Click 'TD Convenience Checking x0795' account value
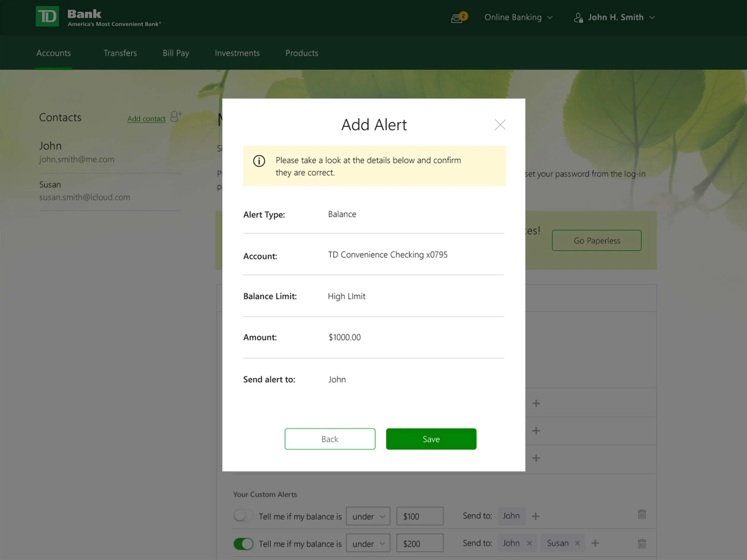Viewport: 747px width, 560px height. (x=388, y=254)
